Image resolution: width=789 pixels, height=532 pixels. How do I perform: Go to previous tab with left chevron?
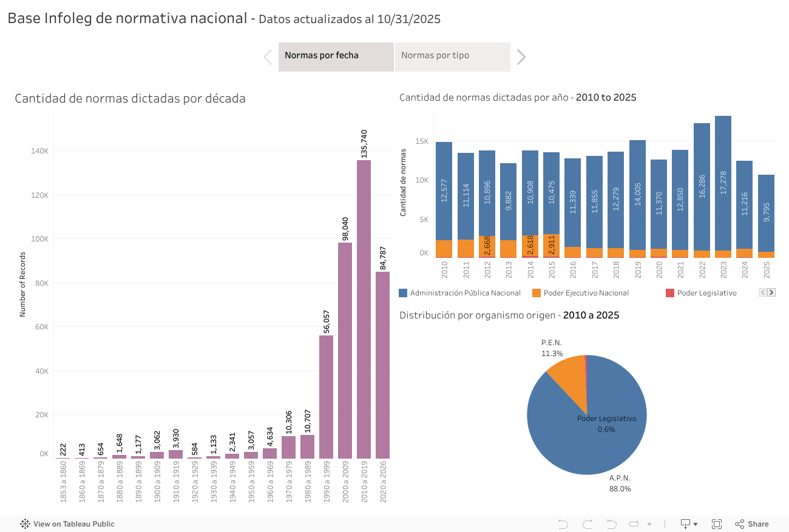(268, 57)
